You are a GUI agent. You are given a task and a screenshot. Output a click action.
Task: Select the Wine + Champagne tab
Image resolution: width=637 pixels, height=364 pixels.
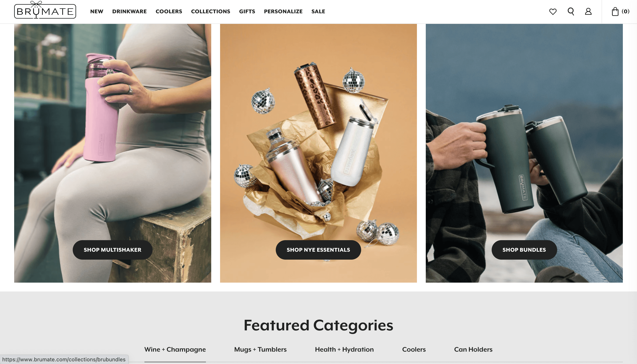[x=175, y=349]
